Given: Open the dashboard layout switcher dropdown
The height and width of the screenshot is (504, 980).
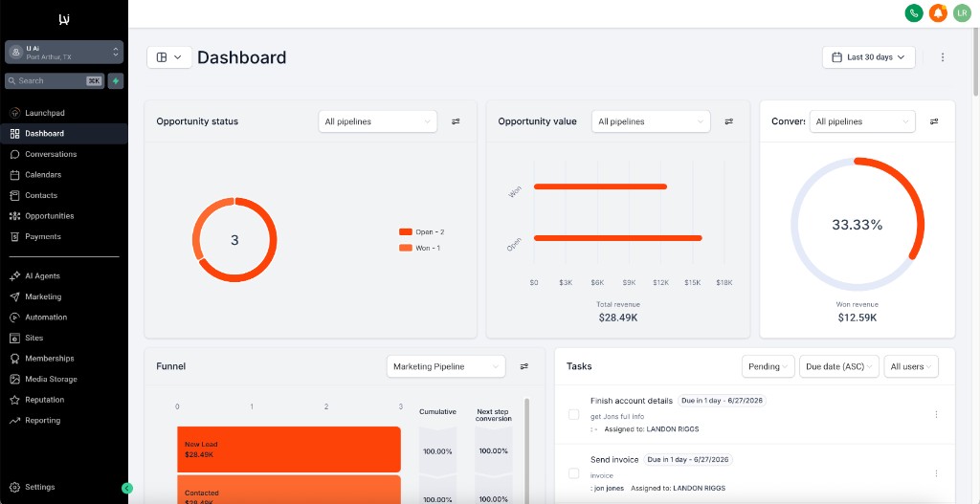Looking at the screenshot, I should (169, 56).
